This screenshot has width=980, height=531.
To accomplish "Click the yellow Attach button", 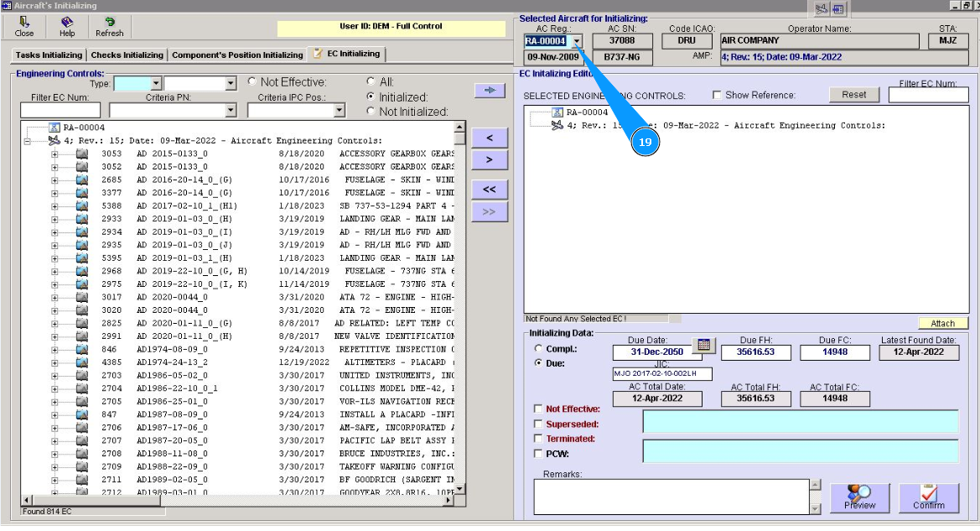I will pos(942,324).
